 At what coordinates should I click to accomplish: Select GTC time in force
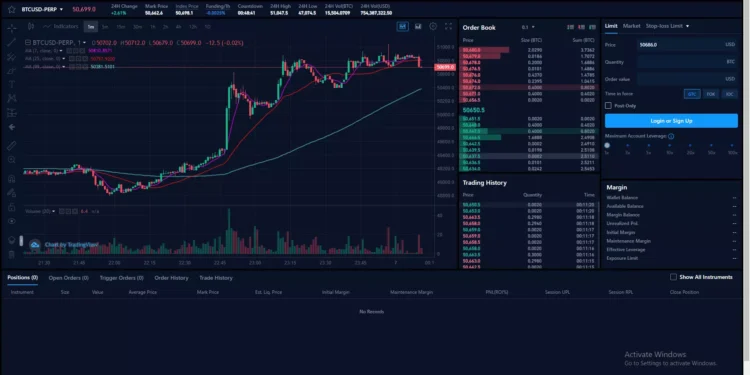pyautogui.click(x=692, y=94)
